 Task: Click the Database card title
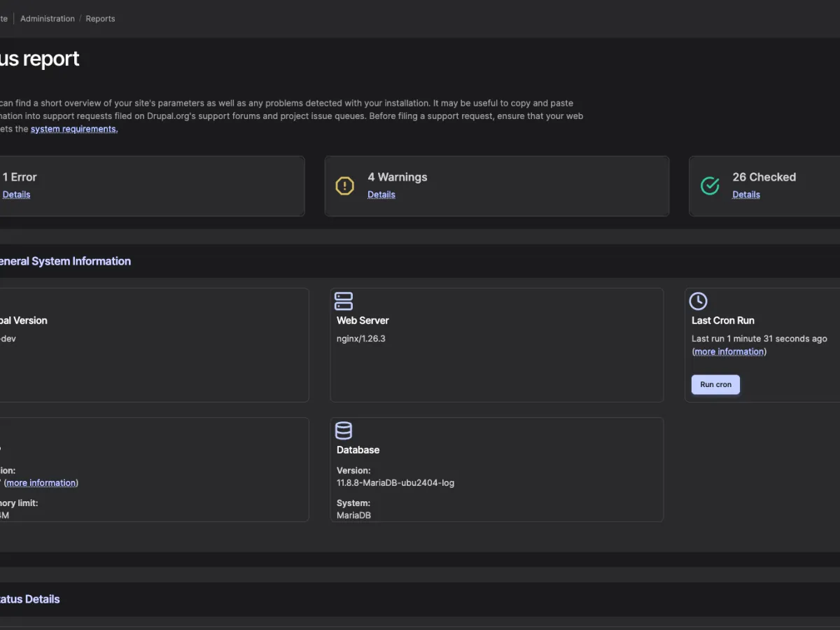click(x=358, y=450)
